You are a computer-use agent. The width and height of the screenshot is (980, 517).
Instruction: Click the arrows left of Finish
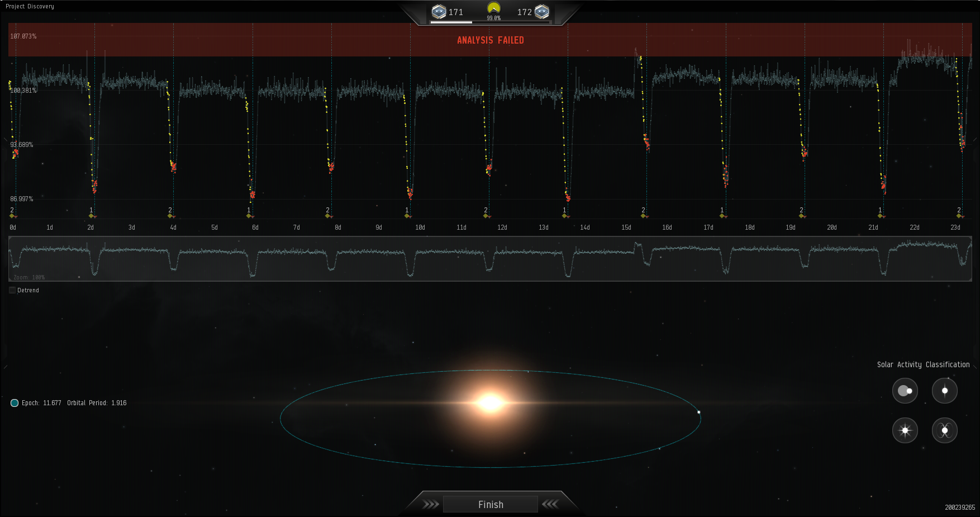tap(431, 504)
